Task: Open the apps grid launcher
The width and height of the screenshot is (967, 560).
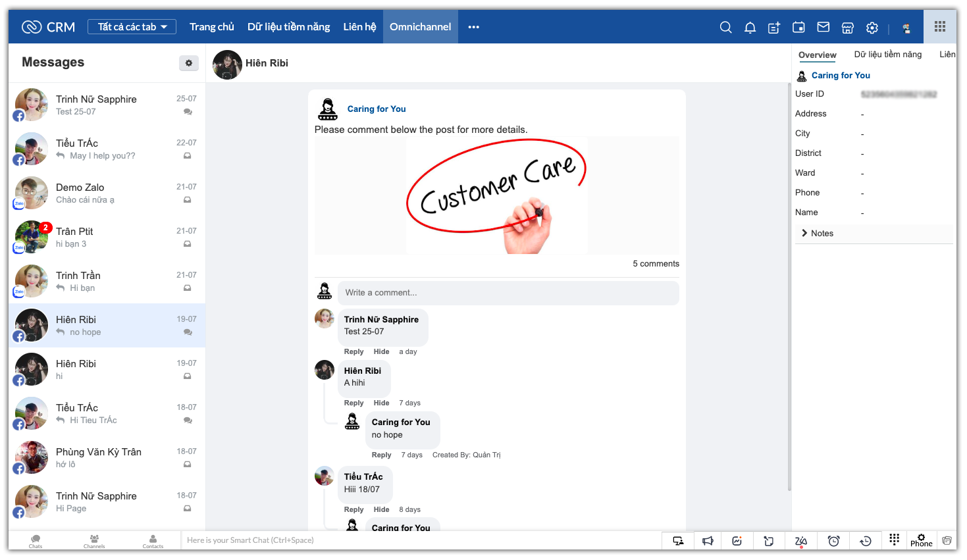Action: coord(939,27)
